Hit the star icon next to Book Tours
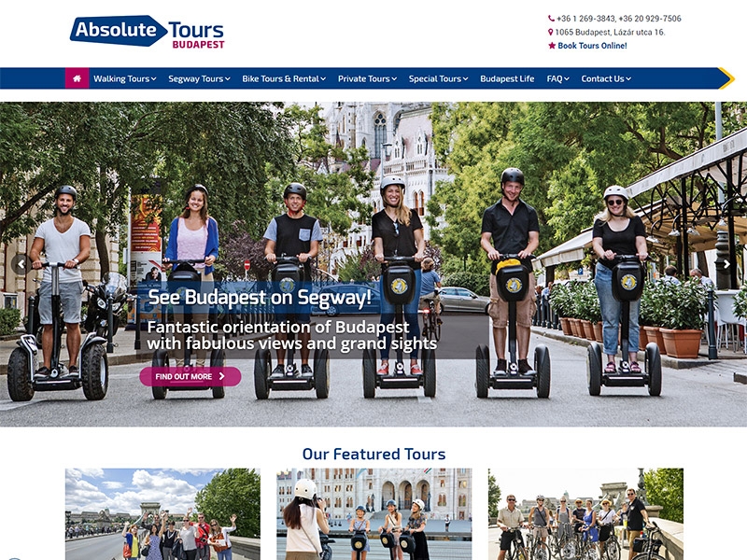Viewport: 747px width, 560px height. pyautogui.click(x=552, y=46)
